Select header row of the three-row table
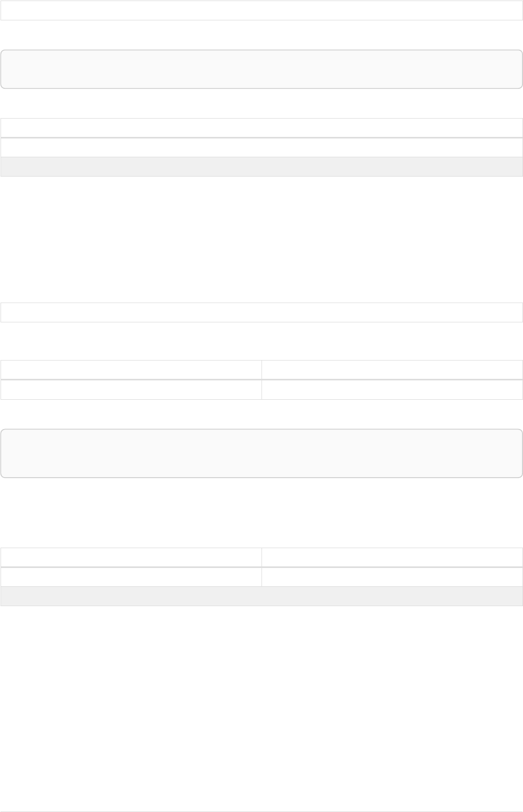The width and height of the screenshot is (523, 812). click(261, 128)
